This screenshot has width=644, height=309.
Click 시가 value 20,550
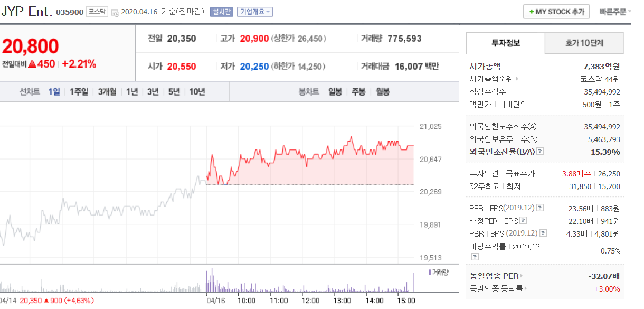coord(182,67)
